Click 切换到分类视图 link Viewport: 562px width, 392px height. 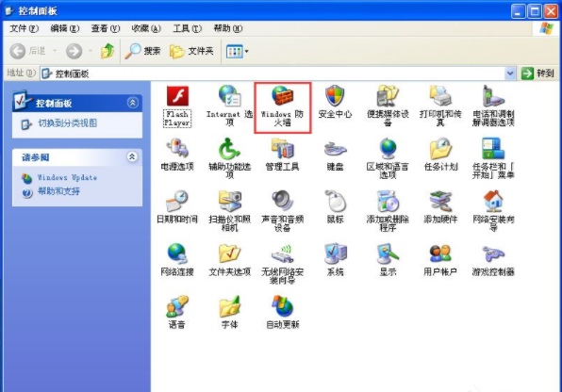point(67,123)
